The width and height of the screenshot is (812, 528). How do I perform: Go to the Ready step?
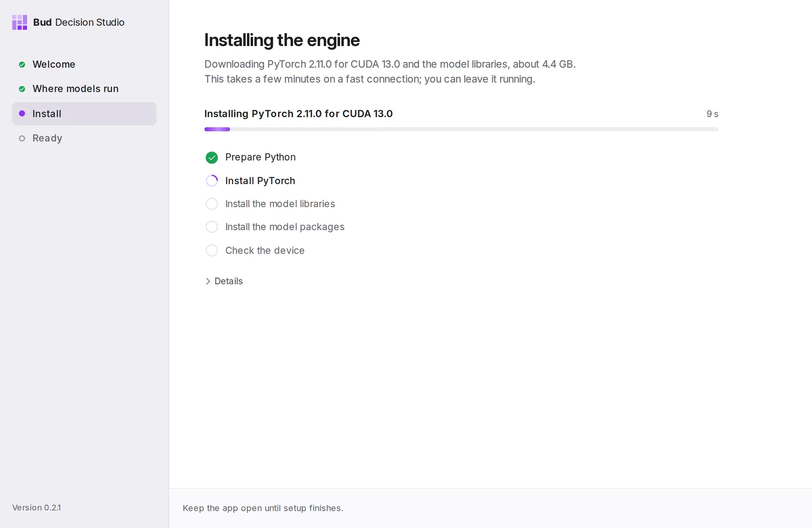point(84,138)
